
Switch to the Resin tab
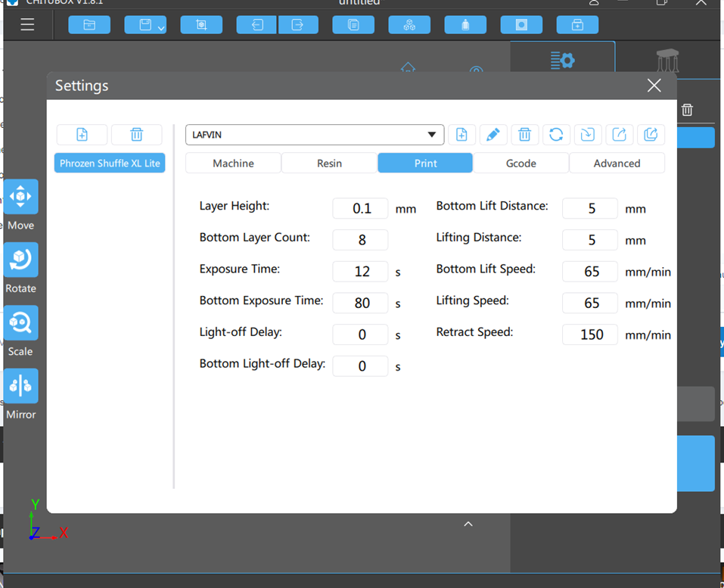[x=329, y=163]
